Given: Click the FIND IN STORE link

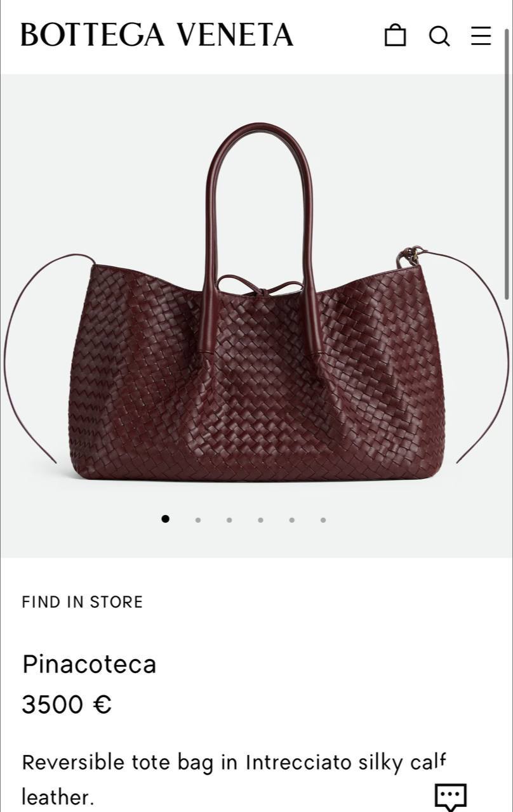Looking at the screenshot, I should point(82,602).
